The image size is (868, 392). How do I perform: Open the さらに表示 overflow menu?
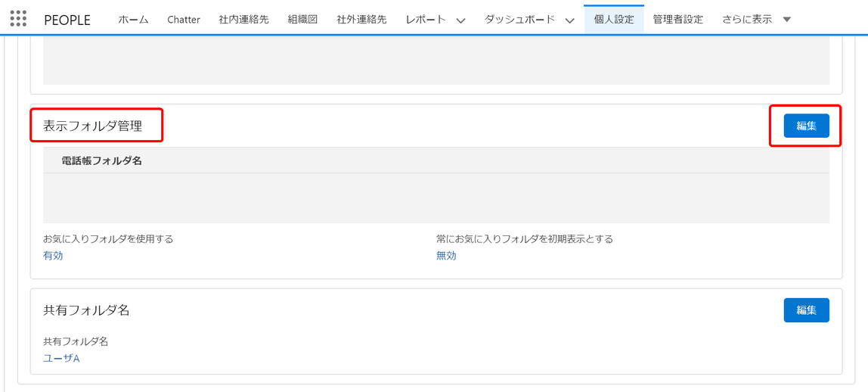(756, 20)
